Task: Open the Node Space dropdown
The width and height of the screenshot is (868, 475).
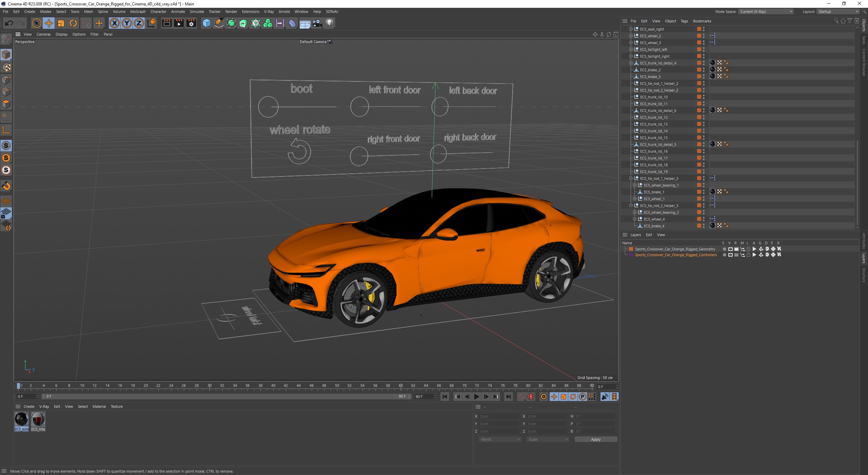Action: click(x=766, y=12)
